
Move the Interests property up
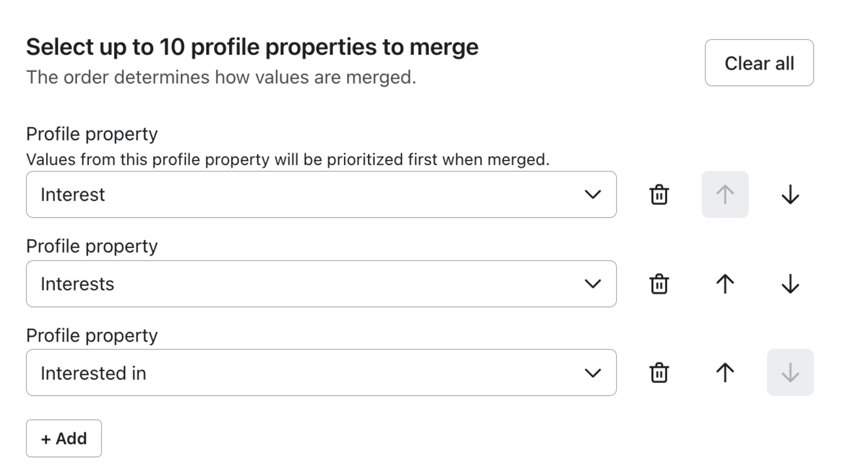pos(724,284)
